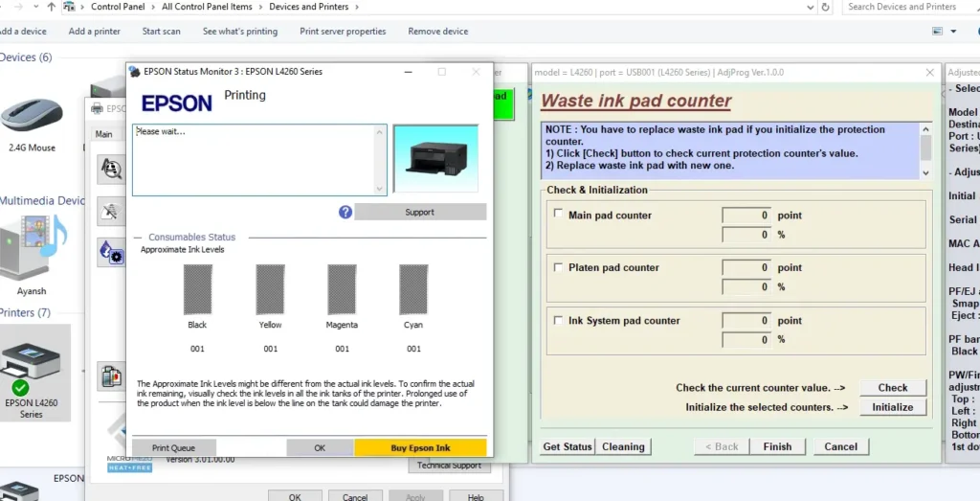Image resolution: width=980 pixels, height=501 pixels.
Task: Click See what's printing
Action: 240,32
